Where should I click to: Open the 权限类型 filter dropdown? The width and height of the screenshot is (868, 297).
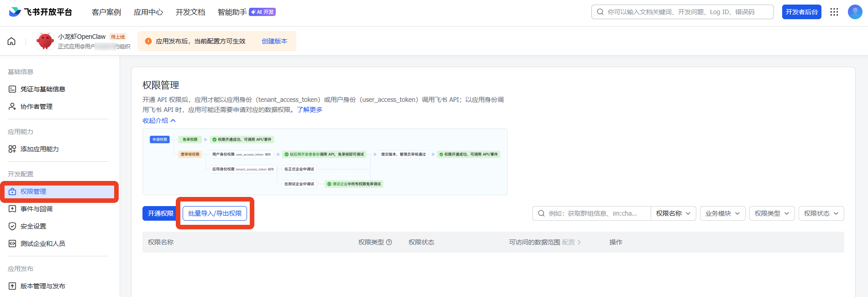click(772, 213)
